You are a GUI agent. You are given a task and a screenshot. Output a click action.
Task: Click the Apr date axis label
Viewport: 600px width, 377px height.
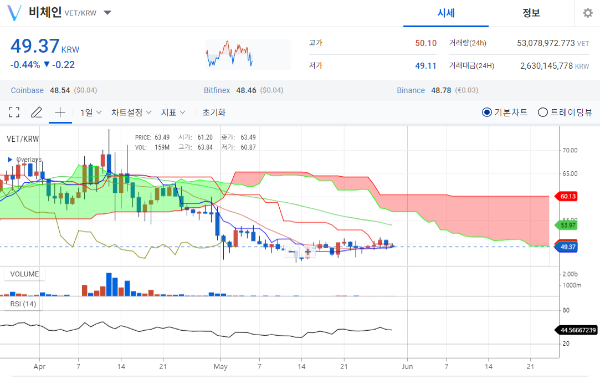coord(39,366)
